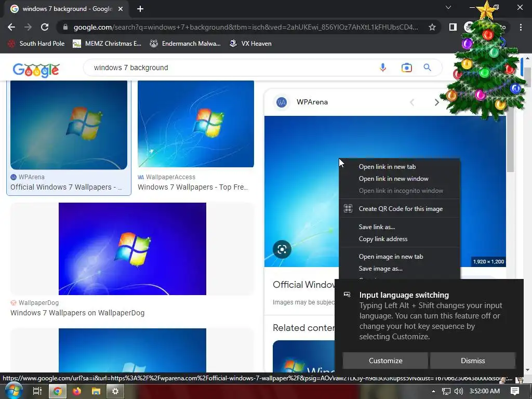The height and width of the screenshot is (399, 532).
Task: Choose Create QR Code for this image
Action: [x=400, y=209]
